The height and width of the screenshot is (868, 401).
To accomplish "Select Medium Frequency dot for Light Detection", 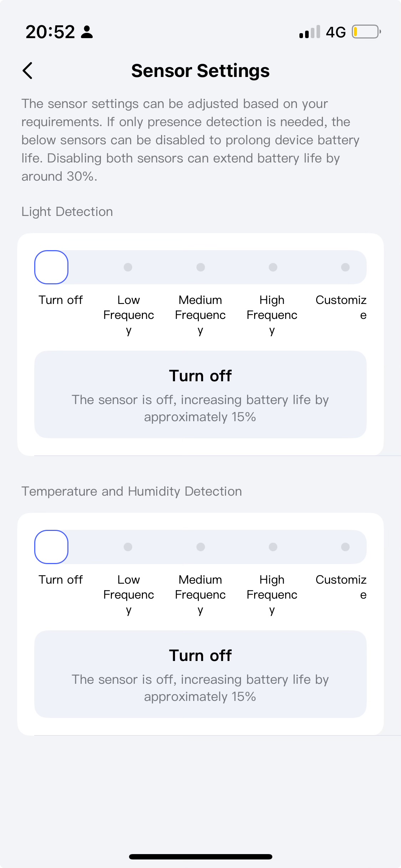I will point(201,267).
